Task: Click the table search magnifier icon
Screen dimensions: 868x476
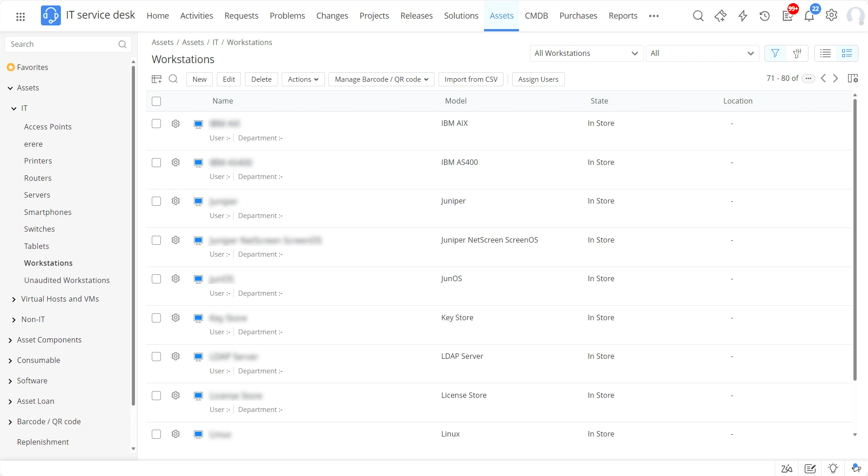Action: coord(173,79)
